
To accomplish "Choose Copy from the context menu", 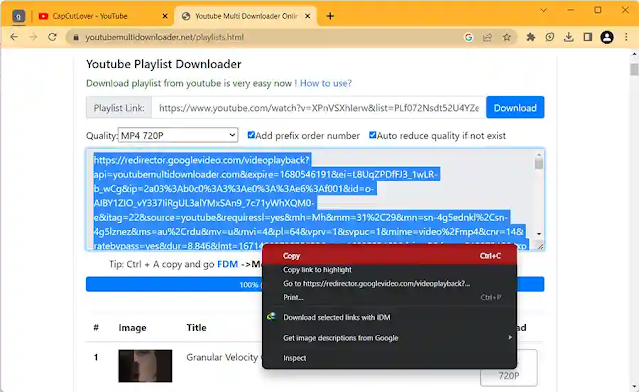I will click(390, 256).
